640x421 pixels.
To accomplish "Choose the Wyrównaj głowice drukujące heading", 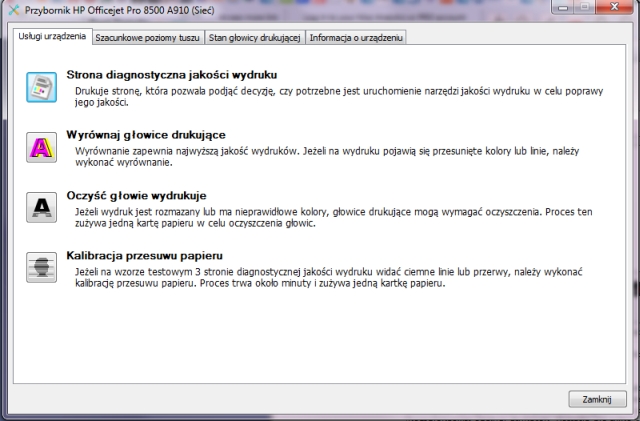I will point(145,135).
